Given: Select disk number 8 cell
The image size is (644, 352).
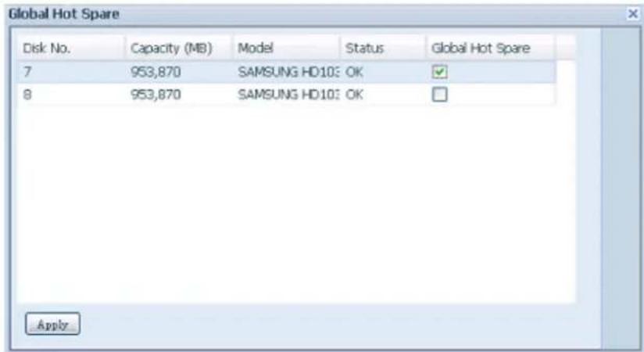Looking at the screenshot, I should (x=70, y=95).
